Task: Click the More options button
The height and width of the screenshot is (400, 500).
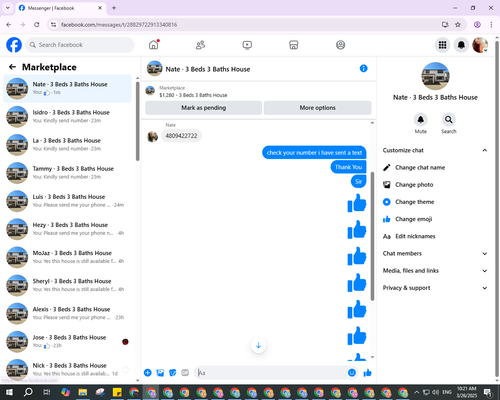Action: coord(317,108)
